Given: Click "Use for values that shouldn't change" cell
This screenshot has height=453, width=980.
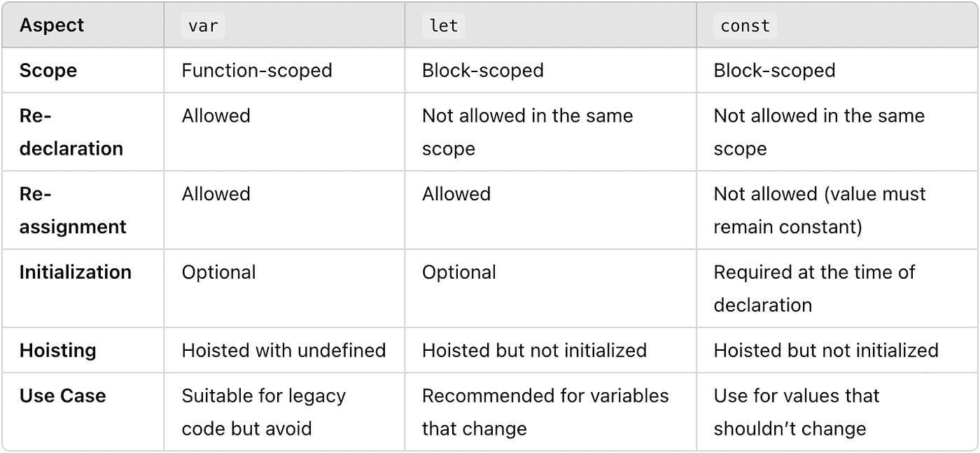Looking at the screenshot, I should tap(796, 412).
